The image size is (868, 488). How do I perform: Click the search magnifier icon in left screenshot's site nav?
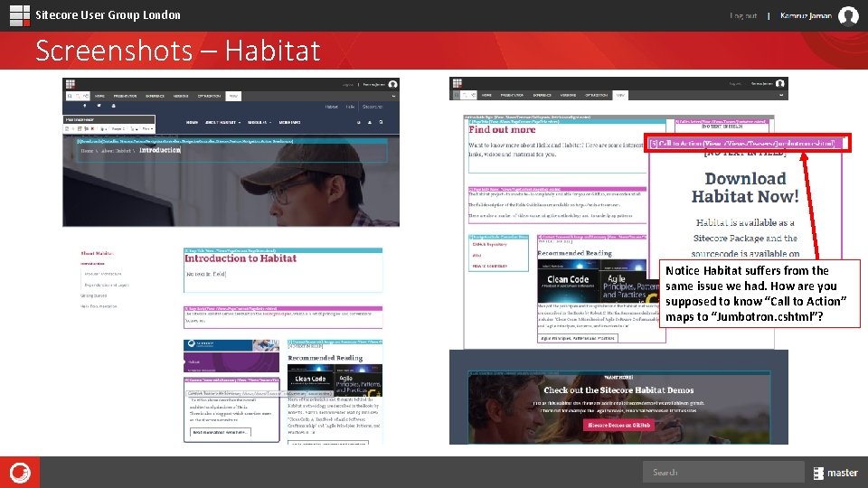pyautogui.click(x=381, y=122)
